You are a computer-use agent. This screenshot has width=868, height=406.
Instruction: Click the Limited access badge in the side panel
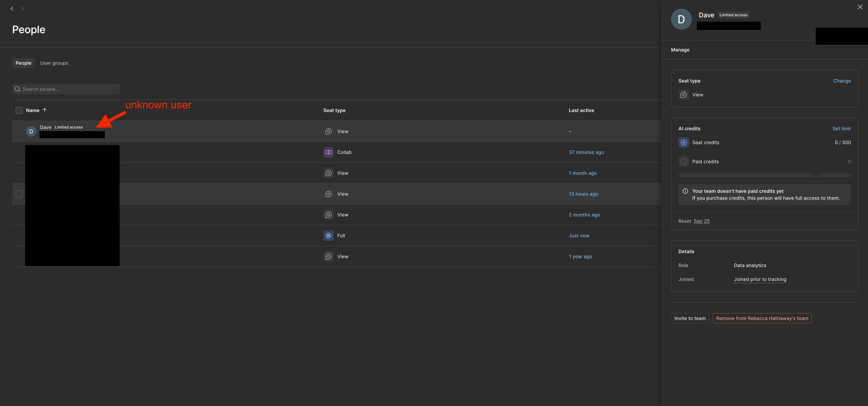(733, 15)
